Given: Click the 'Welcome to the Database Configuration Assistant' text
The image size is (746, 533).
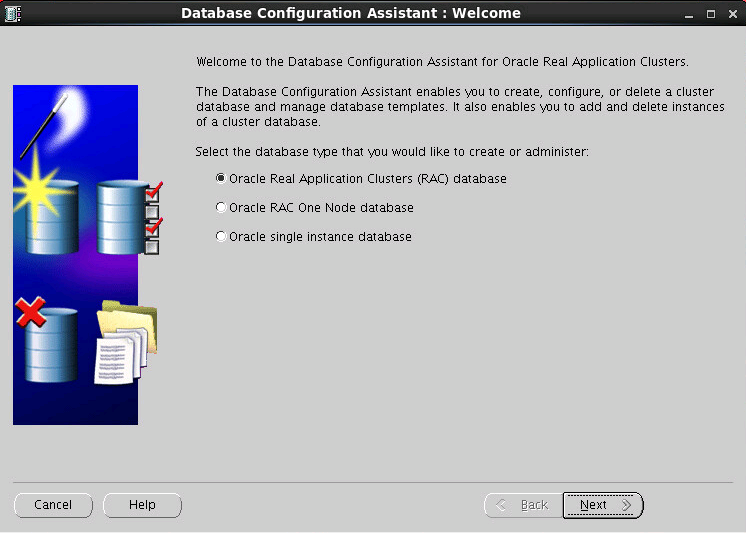Looking at the screenshot, I should (x=442, y=62).
